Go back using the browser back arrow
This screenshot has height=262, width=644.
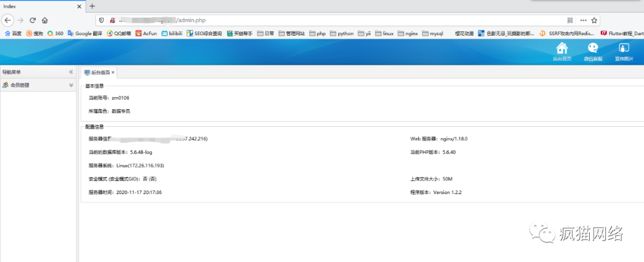(8, 20)
